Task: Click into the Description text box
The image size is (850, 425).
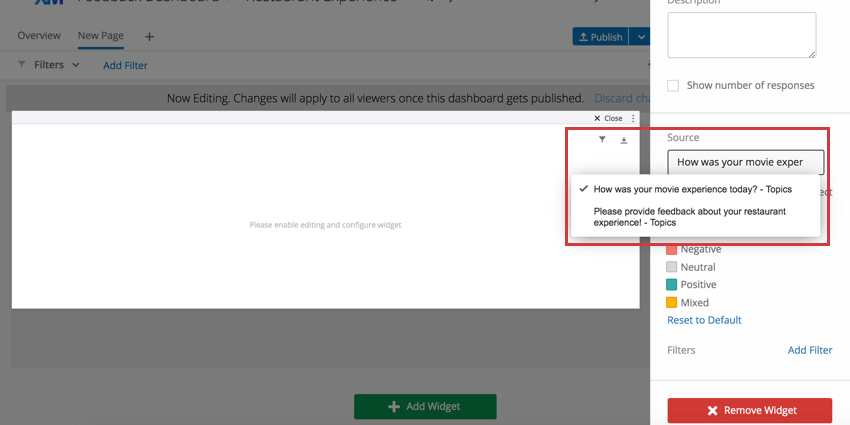Action: pyautogui.click(x=742, y=35)
